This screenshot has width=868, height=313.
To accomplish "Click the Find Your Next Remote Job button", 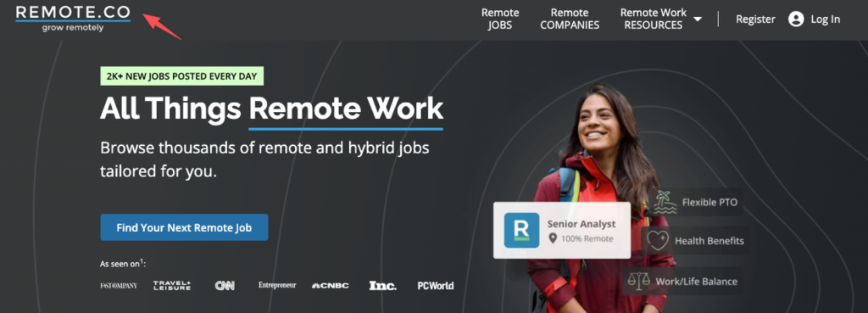I will (184, 227).
